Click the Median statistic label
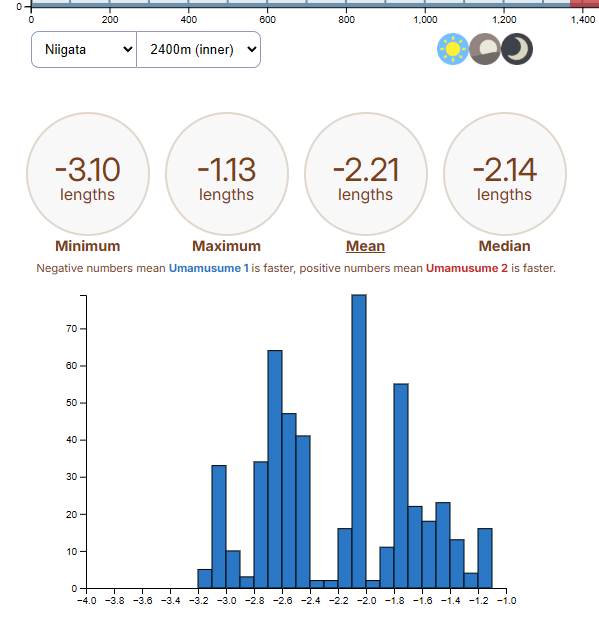The width and height of the screenshot is (599, 617). click(505, 246)
